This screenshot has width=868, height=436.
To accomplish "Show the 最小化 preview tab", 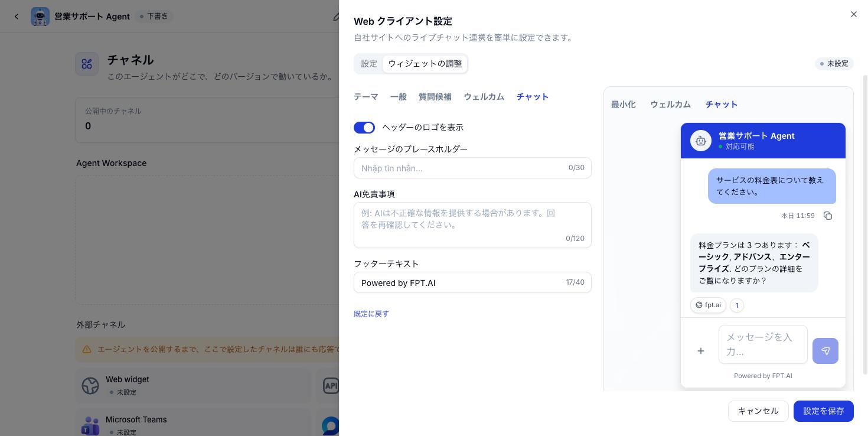I will 624,104.
